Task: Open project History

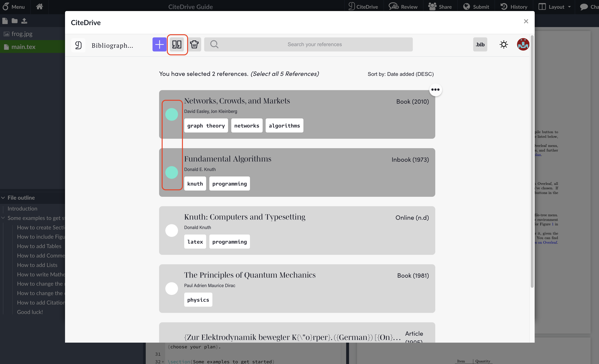Action: [x=514, y=7]
